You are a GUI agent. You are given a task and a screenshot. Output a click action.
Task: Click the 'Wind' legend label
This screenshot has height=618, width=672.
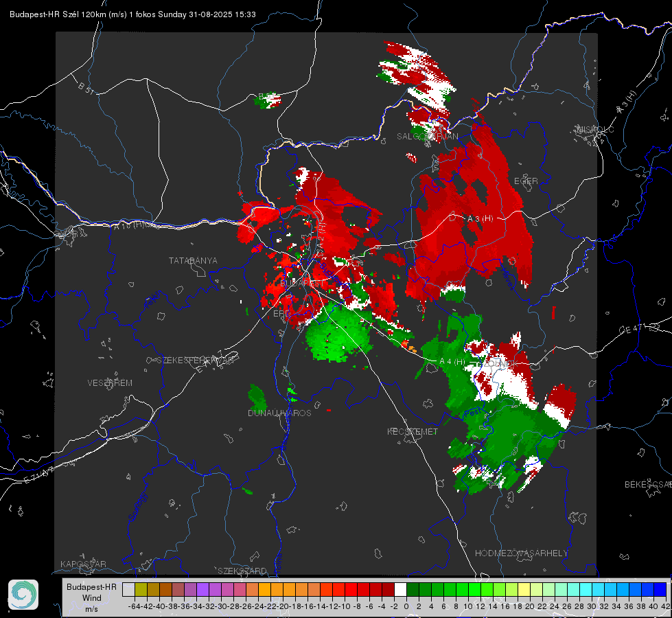coord(91,598)
